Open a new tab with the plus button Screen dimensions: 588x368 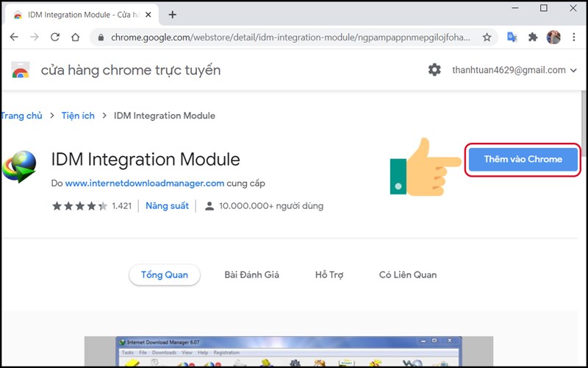point(173,15)
